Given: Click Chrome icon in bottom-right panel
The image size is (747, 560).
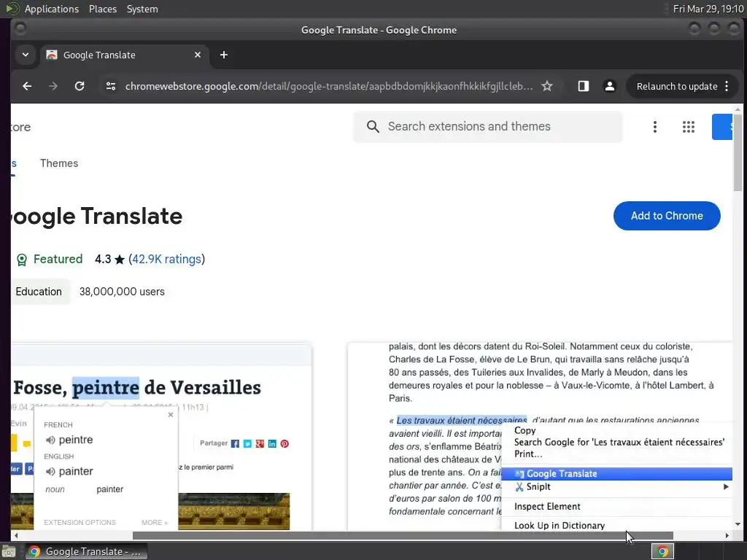Looking at the screenshot, I should (x=662, y=551).
